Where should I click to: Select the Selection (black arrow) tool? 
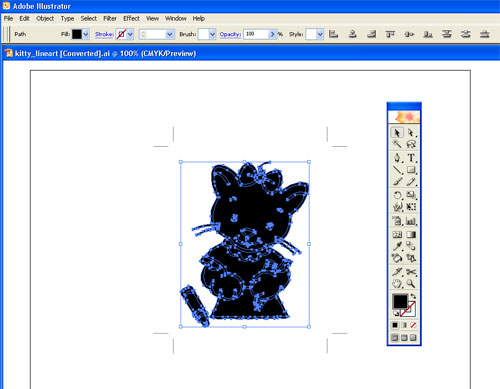(397, 133)
